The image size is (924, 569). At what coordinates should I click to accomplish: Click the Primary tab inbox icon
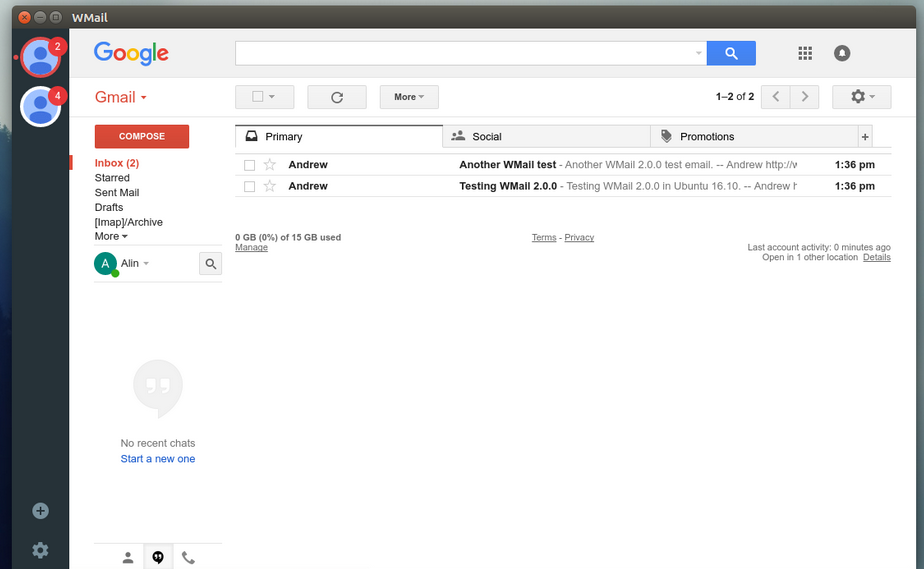(x=252, y=136)
